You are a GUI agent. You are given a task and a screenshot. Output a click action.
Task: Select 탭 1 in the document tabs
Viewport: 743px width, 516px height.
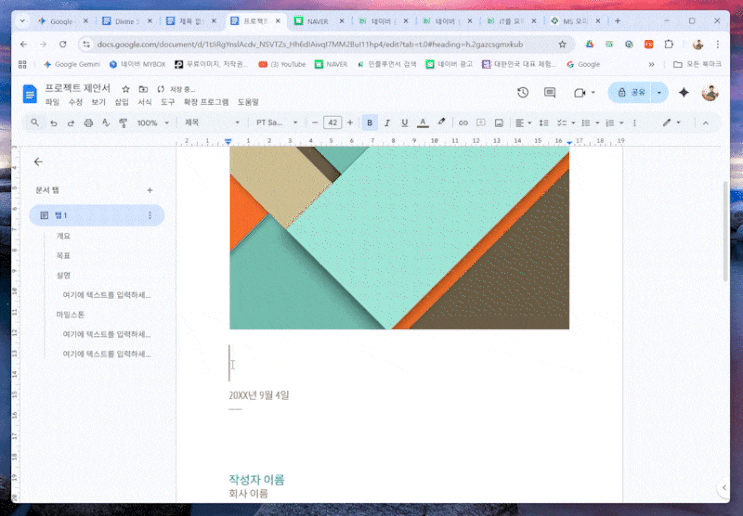point(97,215)
